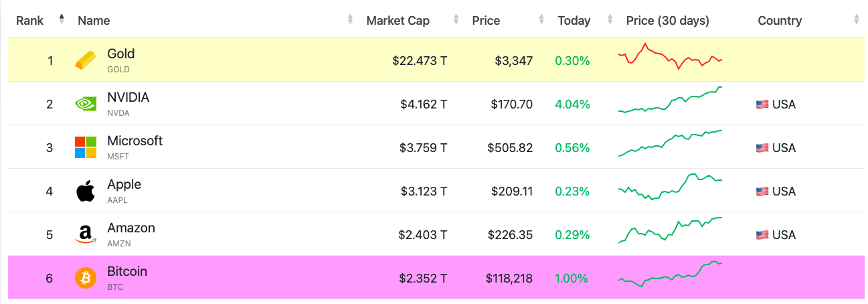This screenshot has width=868, height=304.
Task: Click the $3.759 T market cap value
Action: (x=424, y=148)
